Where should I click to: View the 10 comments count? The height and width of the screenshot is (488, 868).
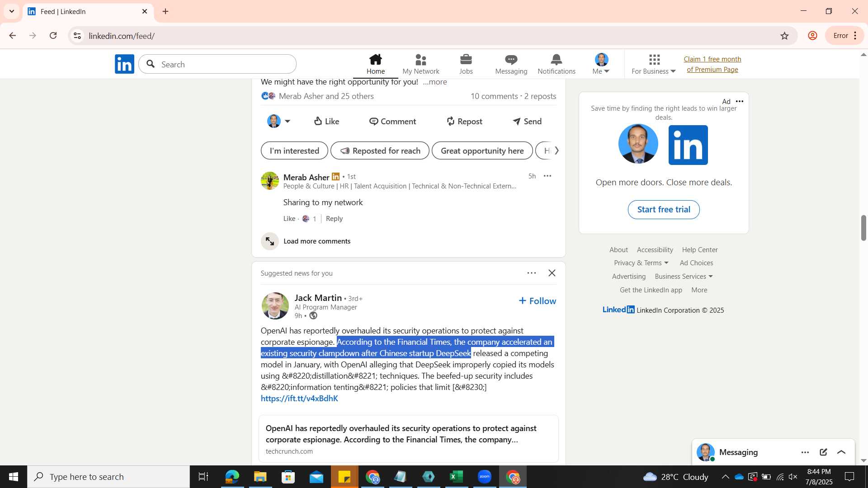(x=494, y=96)
